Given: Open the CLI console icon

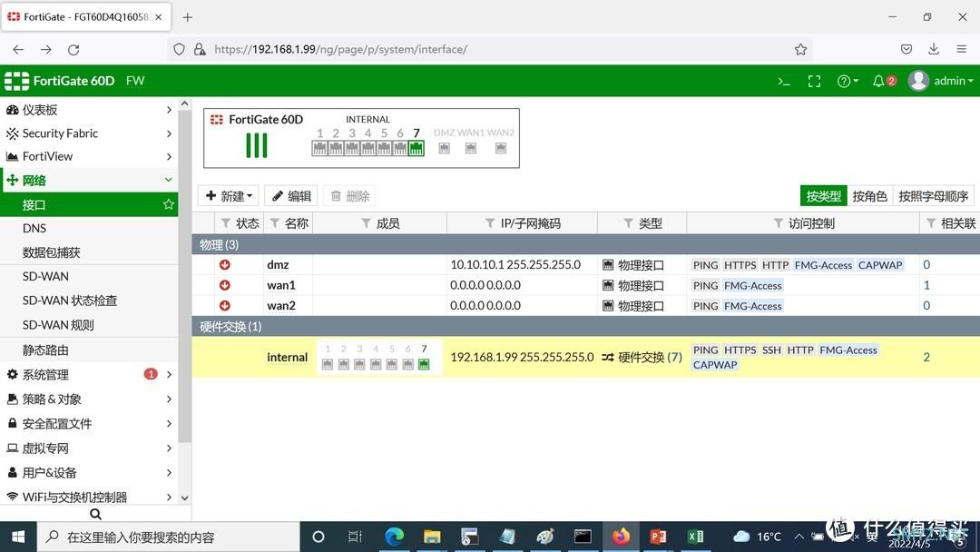Looking at the screenshot, I should tap(784, 82).
